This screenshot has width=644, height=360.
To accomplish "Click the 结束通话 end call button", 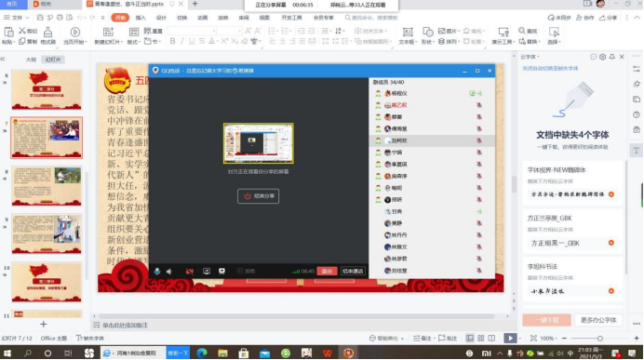I will [353, 272].
